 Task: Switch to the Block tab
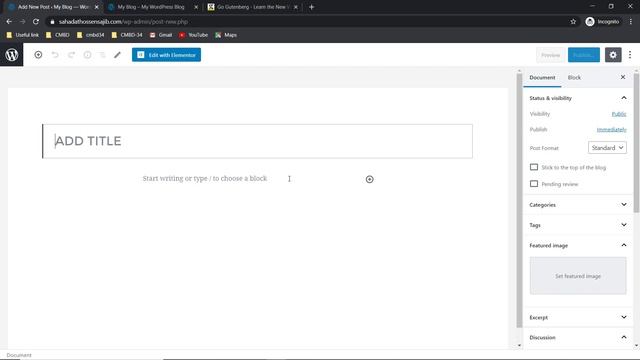pyautogui.click(x=574, y=78)
